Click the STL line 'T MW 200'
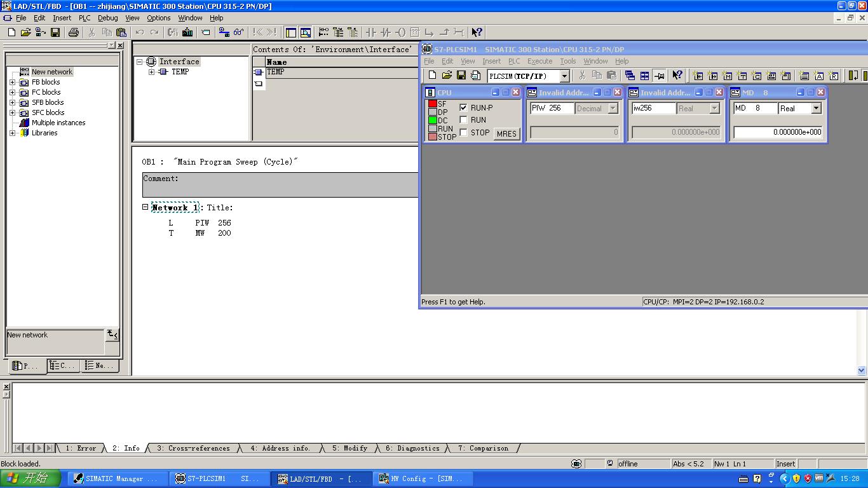The image size is (868, 488). 200,233
